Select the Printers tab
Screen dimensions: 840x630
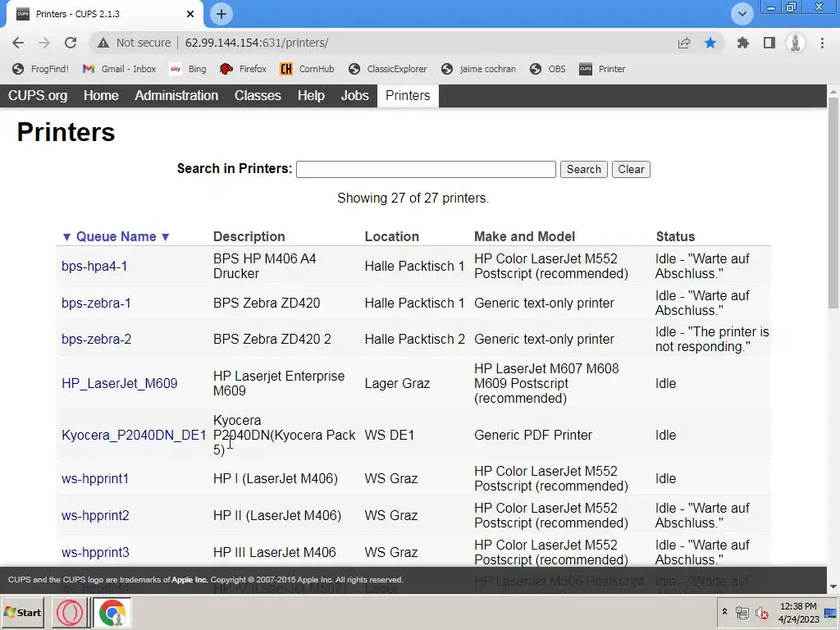coord(408,95)
